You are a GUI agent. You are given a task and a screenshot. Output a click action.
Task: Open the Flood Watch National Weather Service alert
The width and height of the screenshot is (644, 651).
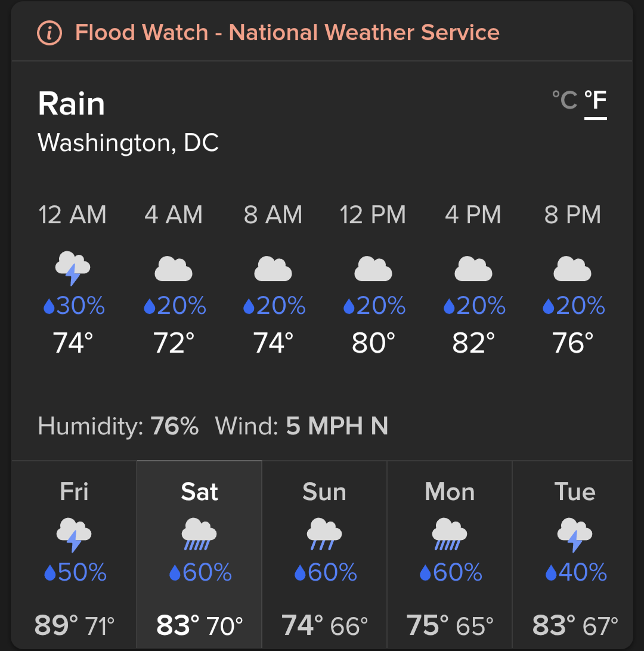pyautogui.click(x=287, y=32)
